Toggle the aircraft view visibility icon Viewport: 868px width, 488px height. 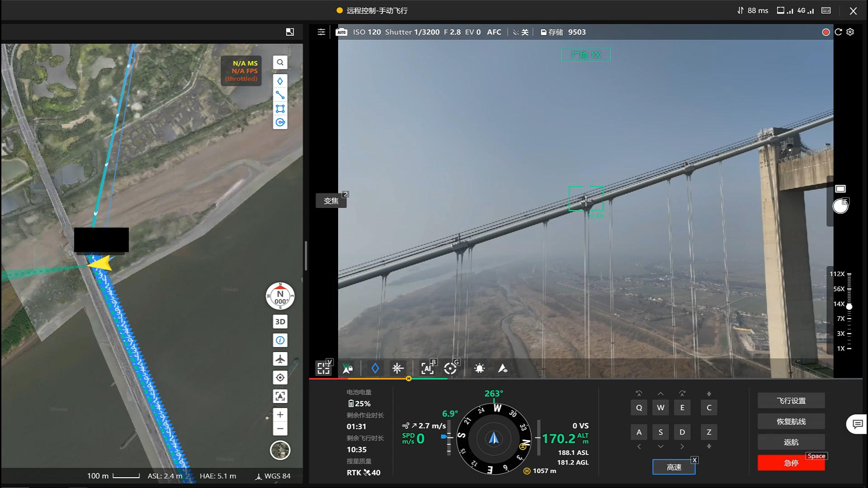coord(503,369)
